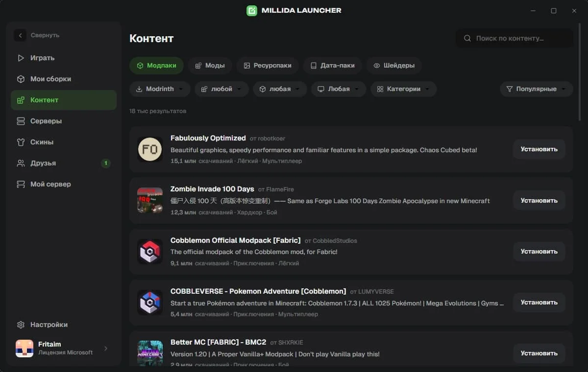The image size is (588, 372).
Task: Click author name FlameFire
Action: tap(280, 189)
